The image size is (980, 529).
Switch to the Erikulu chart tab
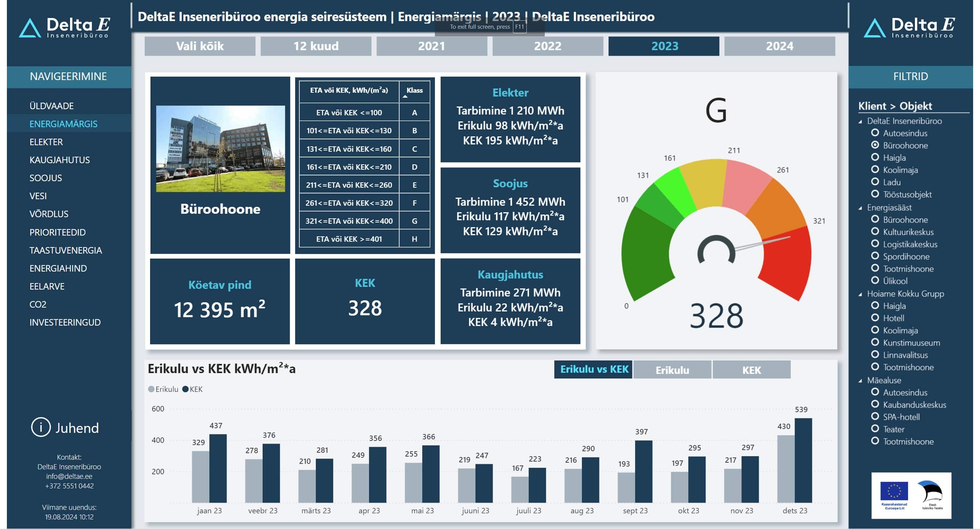(672, 370)
